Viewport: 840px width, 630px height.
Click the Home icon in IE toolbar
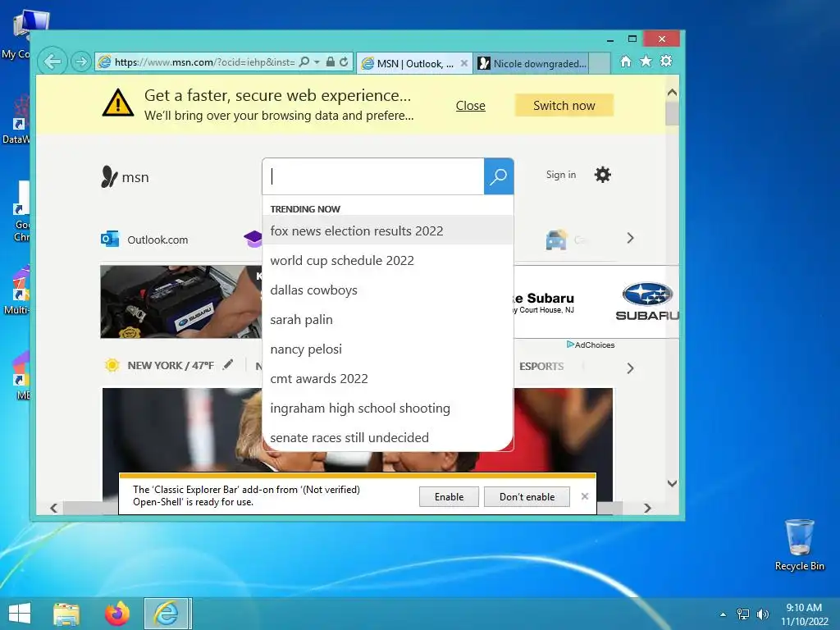click(626, 62)
